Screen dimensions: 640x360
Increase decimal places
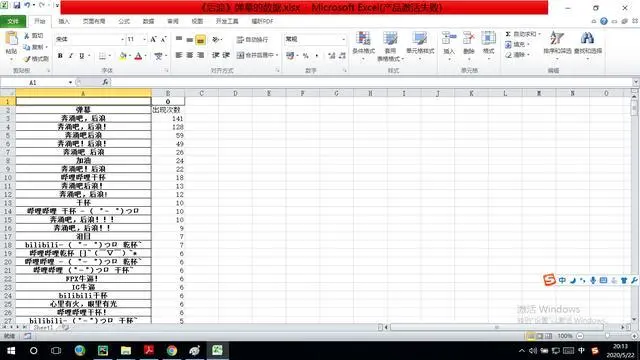click(331, 56)
